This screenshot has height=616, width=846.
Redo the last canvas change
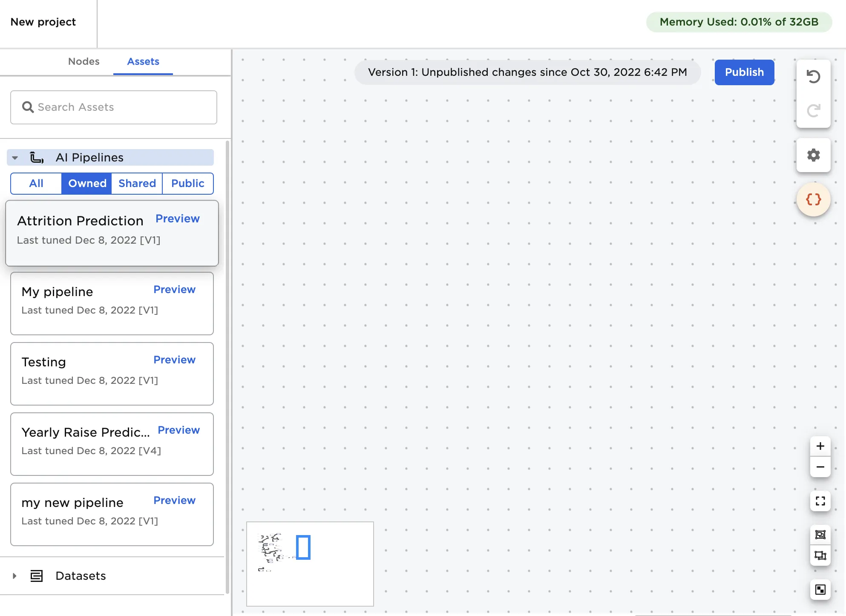(814, 110)
